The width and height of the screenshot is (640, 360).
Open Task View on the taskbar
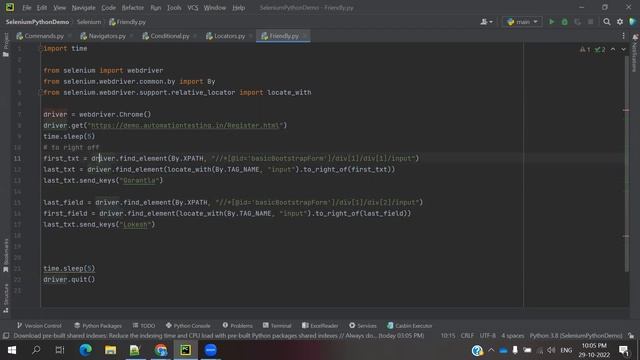[x=60, y=350]
